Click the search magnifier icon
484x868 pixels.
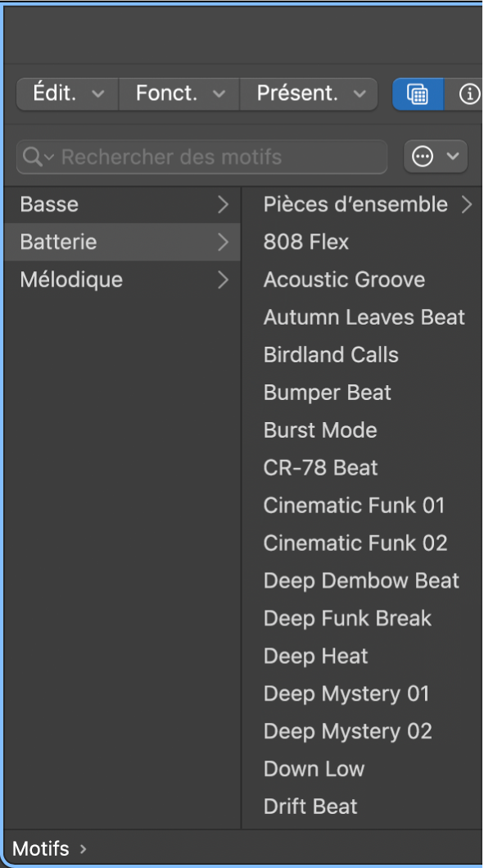[32, 157]
